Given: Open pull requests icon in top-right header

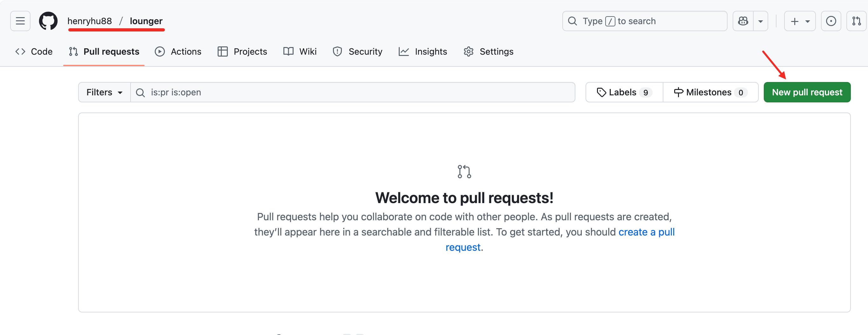Looking at the screenshot, I should click(x=856, y=21).
